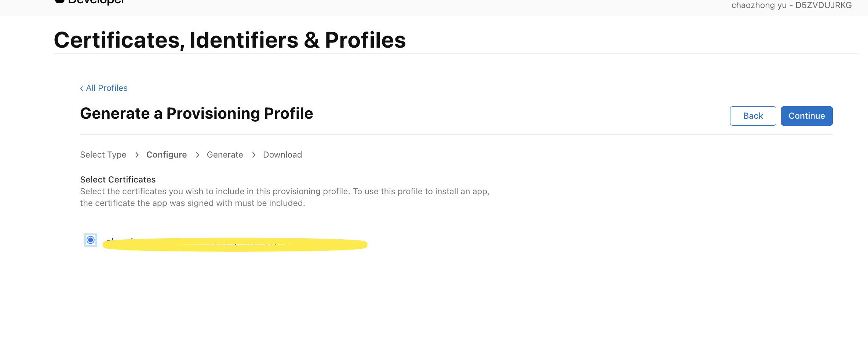868x354 pixels.
Task: Click the blue Continue button
Action: (x=807, y=116)
